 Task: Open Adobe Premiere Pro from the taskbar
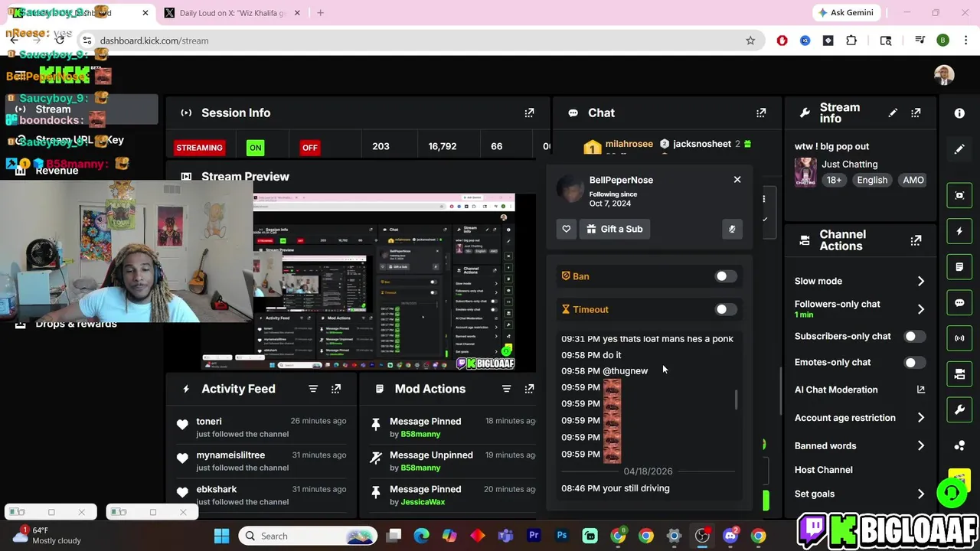(534, 536)
